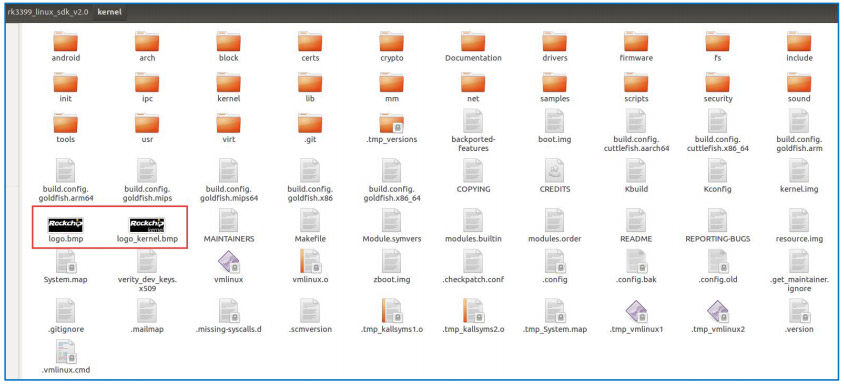844x384 pixels.
Task: Select the Module.symvers file
Action: [391, 220]
